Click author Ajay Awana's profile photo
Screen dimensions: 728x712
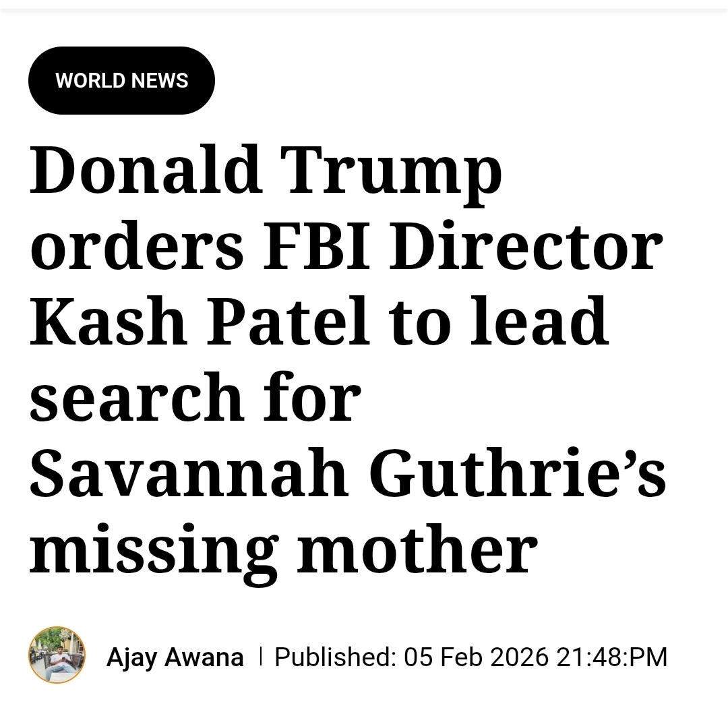click(57, 655)
